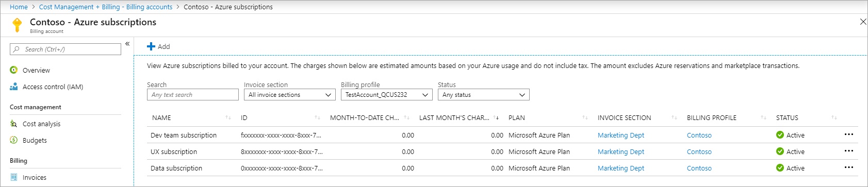Open the Overview sidebar item
Image resolution: width=868 pixels, height=187 pixels.
(36, 70)
